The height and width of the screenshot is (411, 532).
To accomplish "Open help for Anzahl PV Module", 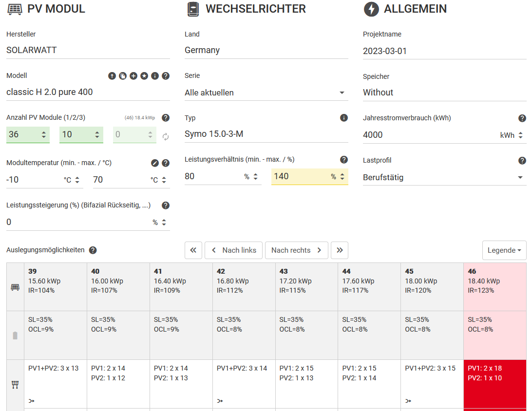I will pyautogui.click(x=166, y=118).
